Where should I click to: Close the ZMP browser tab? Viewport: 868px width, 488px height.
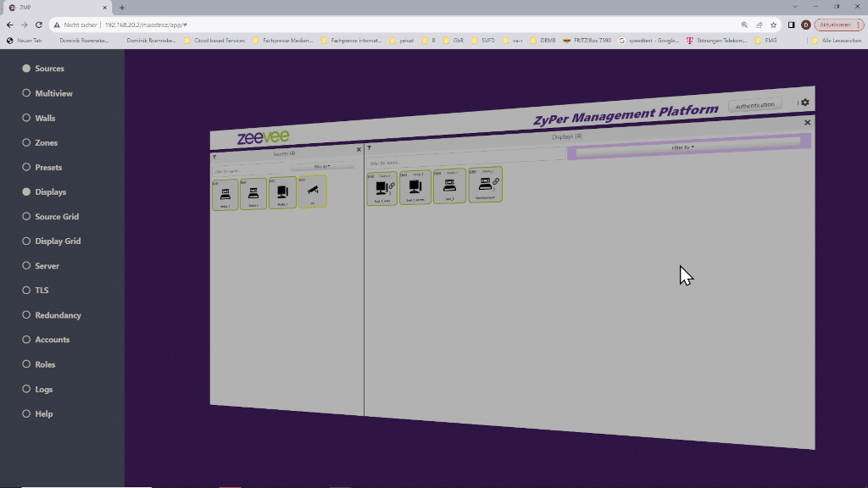pos(104,8)
